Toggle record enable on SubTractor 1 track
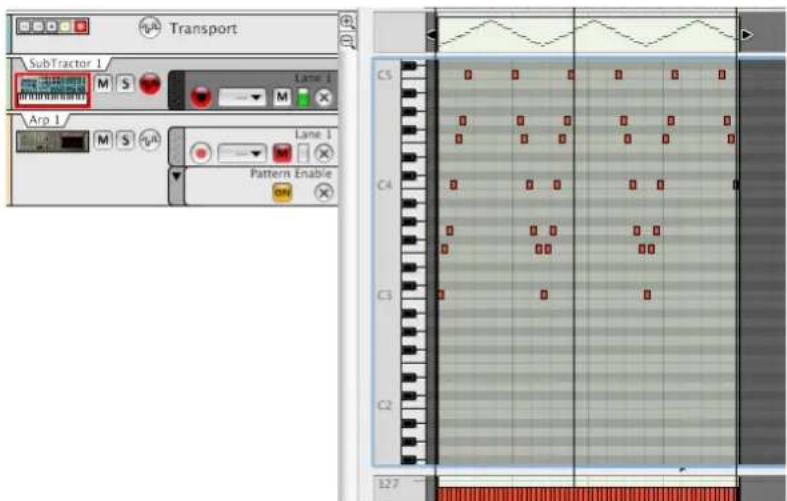 pos(150,84)
